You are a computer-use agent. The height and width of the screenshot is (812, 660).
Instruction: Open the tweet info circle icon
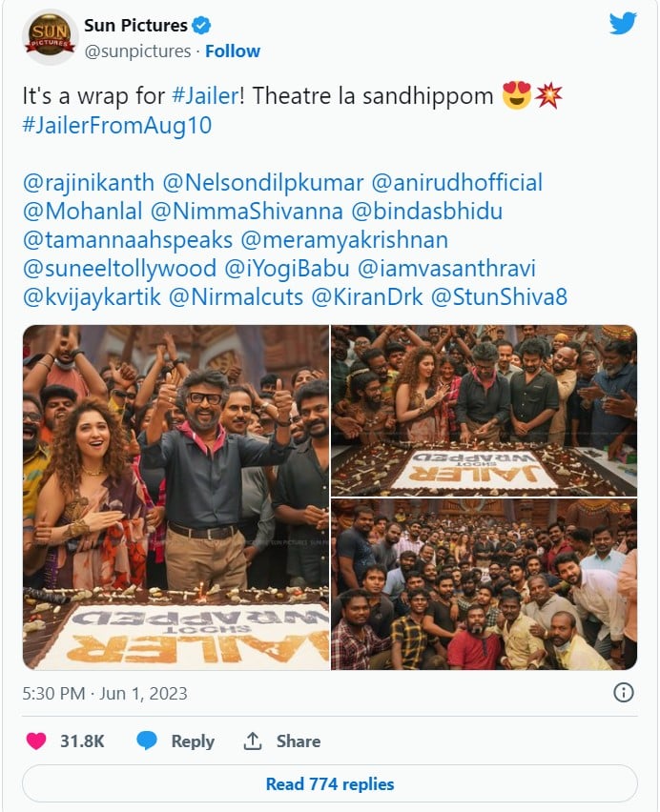point(624,693)
